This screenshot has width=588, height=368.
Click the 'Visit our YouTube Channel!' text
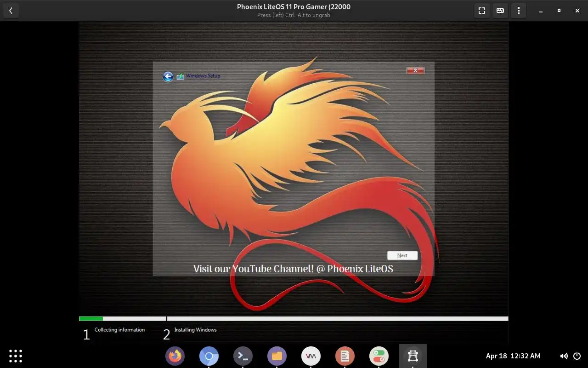254,269
